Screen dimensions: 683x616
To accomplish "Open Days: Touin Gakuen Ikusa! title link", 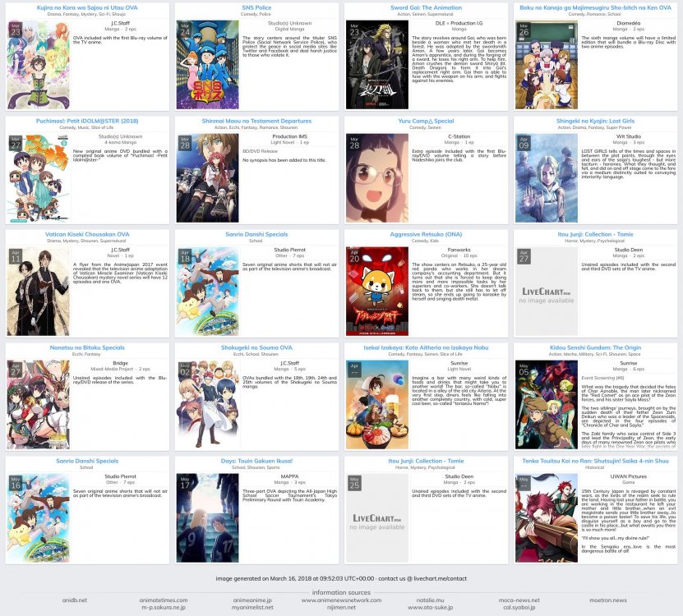I will pyautogui.click(x=256, y=461).
